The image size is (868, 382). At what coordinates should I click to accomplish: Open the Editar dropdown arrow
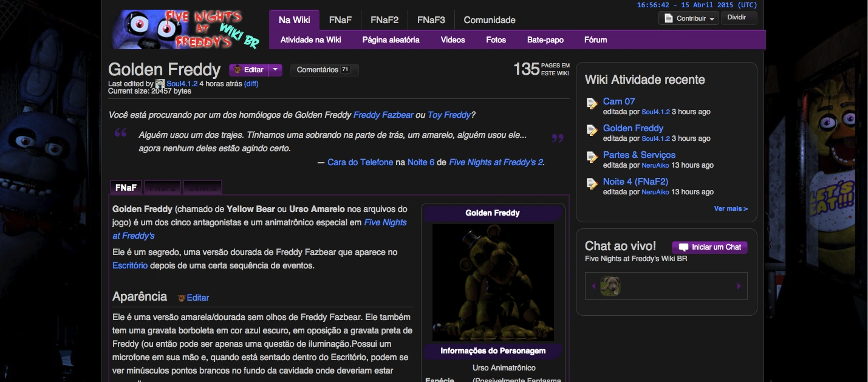pyautogui.click(x=275, y=70)
